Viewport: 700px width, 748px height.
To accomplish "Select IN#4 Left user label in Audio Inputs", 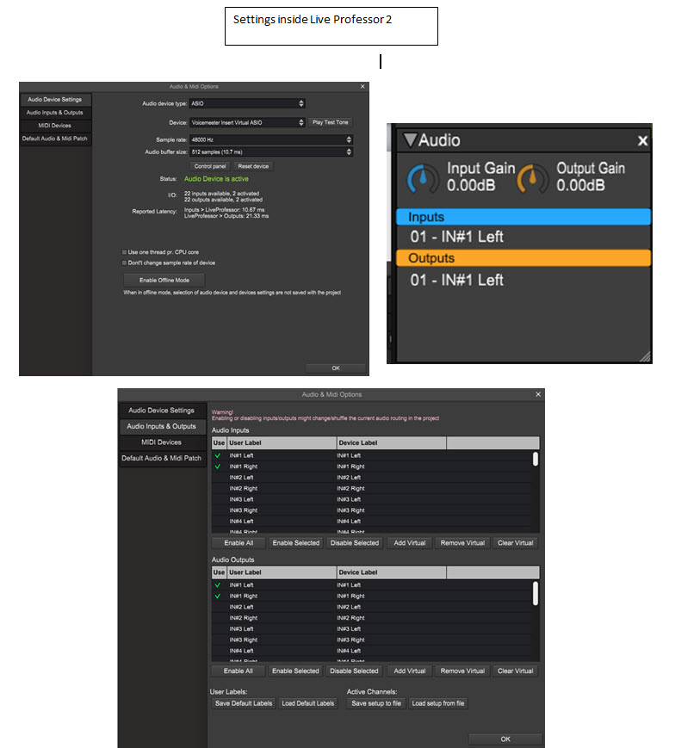I will 241,522.
